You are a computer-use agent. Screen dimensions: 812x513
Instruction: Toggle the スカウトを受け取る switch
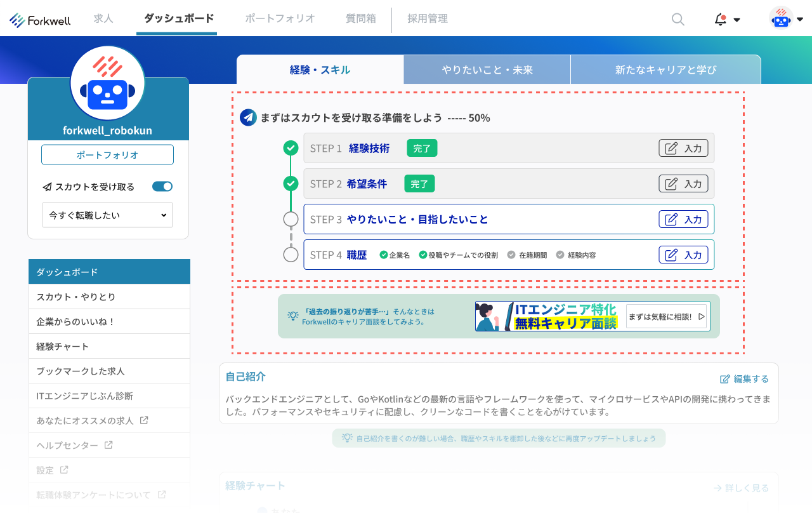point(162,187)
